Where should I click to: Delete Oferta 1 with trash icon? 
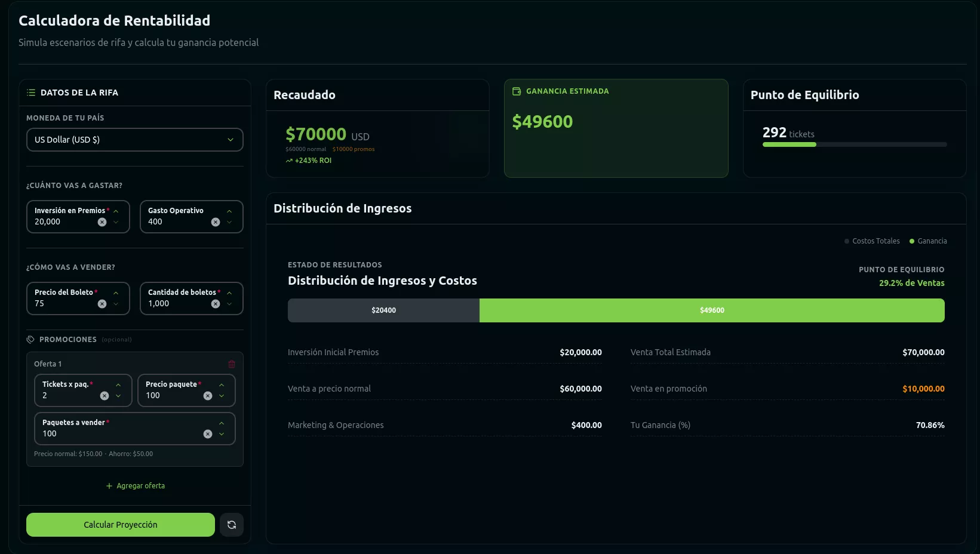pos(232,364)
